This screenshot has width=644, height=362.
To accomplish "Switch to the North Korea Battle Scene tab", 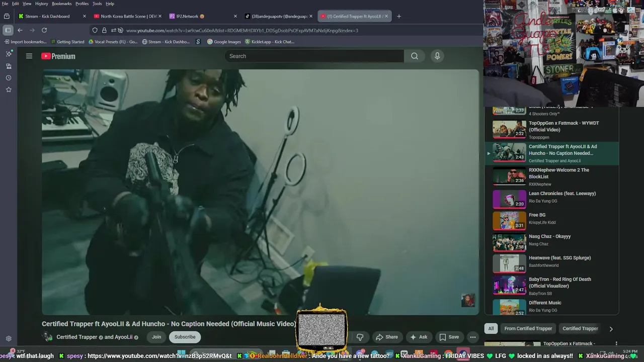I will pyautogui.click(x=128, y=16).
